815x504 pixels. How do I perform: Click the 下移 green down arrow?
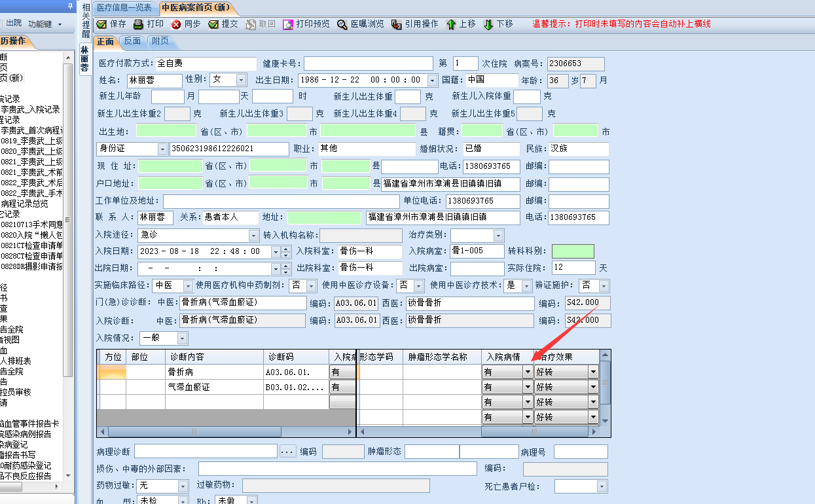488,24
